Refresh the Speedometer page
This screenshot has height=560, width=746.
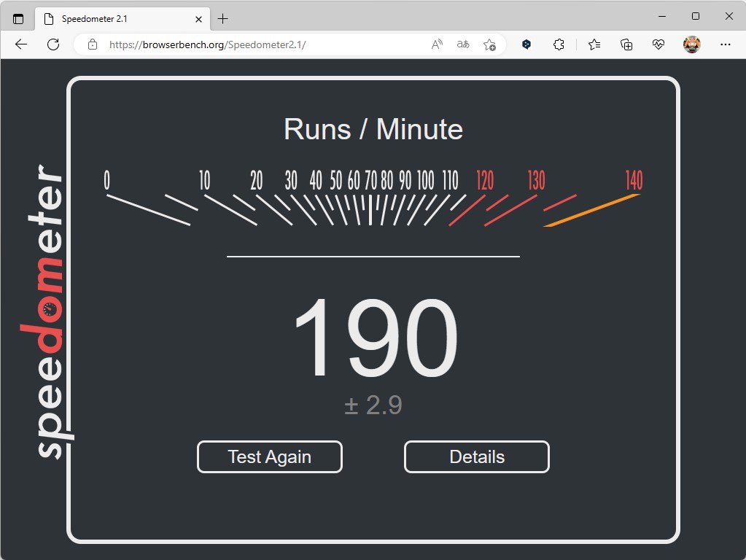(53, 44)
